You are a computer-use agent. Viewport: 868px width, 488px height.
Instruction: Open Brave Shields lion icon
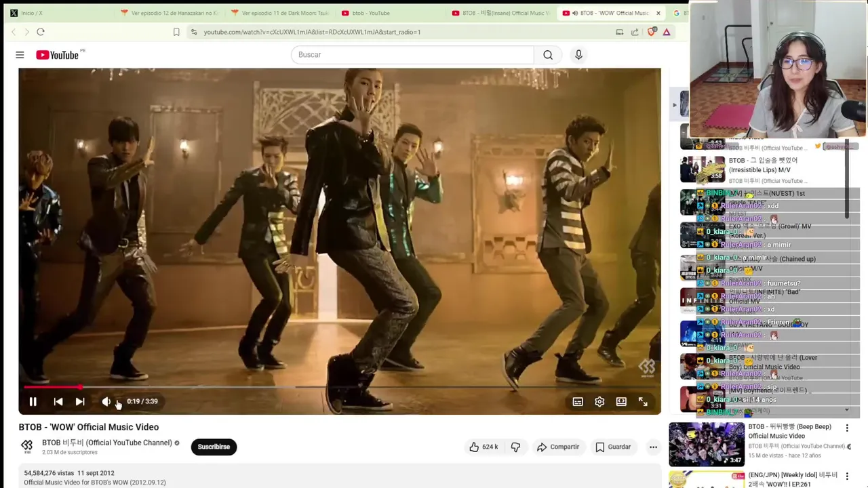[x=652, y=32]
